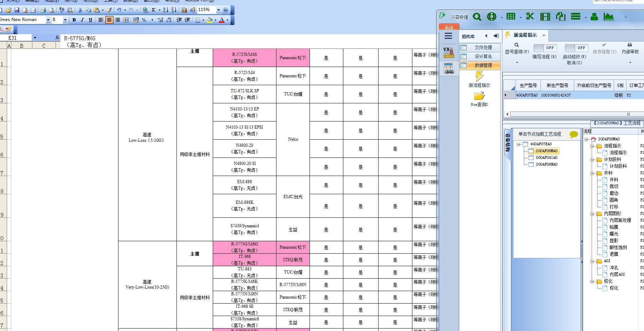
Task: Select 文件处理 in component library
Action: coord(480,47)
